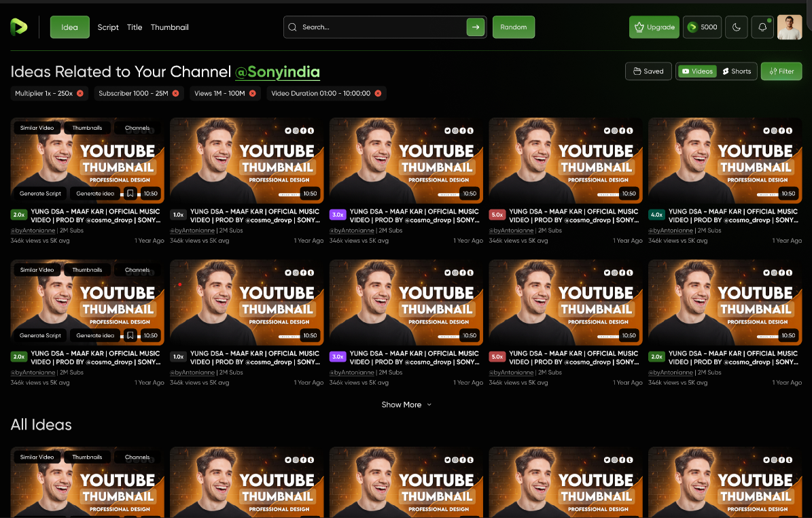Image resolution: width=812 pixels, height=518 pixels.
Task: Open the notifications bell
Action: click(762, 27)
